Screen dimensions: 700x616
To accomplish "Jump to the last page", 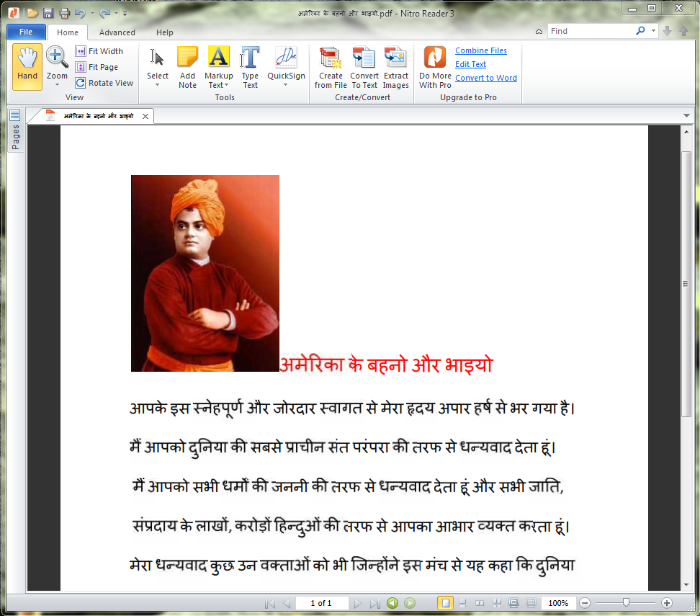I will (x=375, y=604).
